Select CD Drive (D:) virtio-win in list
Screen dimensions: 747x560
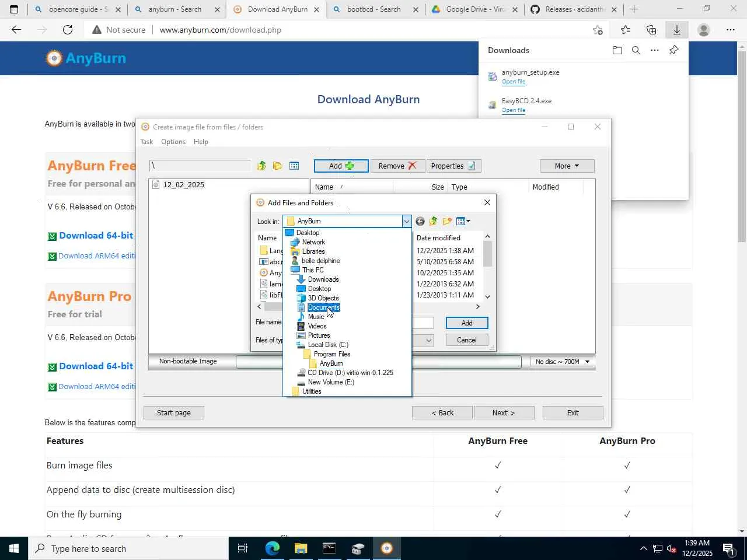[350, 373]
